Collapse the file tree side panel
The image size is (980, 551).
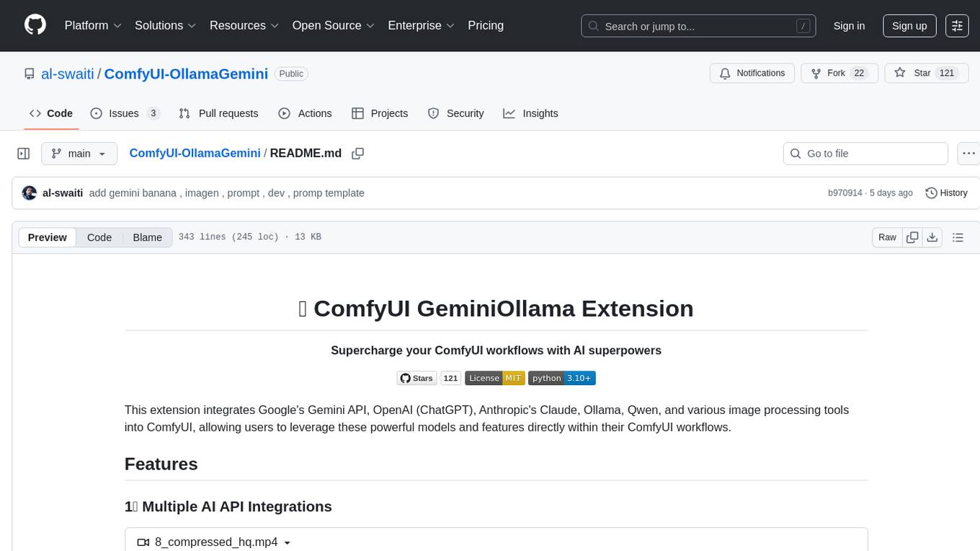[24, 154]
